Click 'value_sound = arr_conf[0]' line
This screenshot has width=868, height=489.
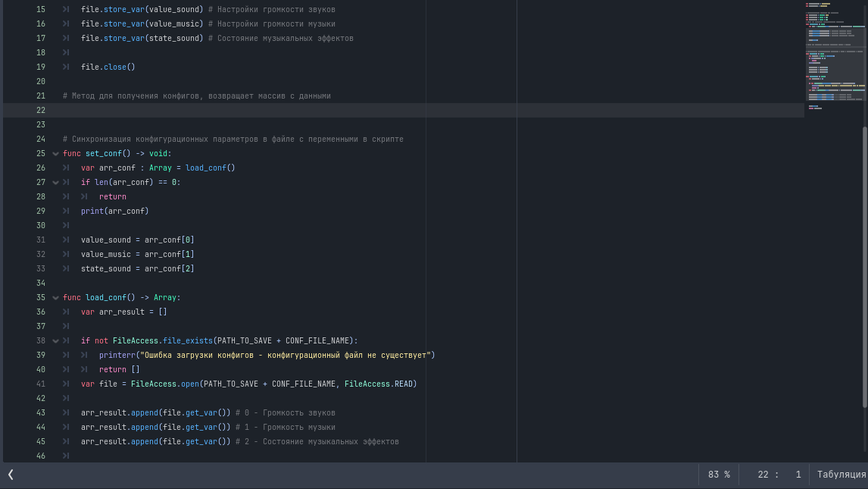(138, 240)
